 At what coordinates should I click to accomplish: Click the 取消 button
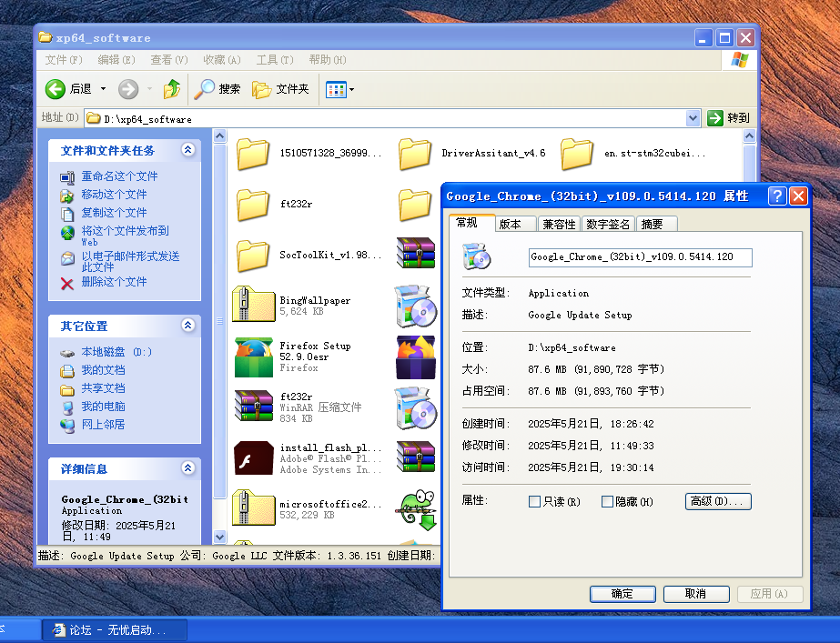pos(696,594)
